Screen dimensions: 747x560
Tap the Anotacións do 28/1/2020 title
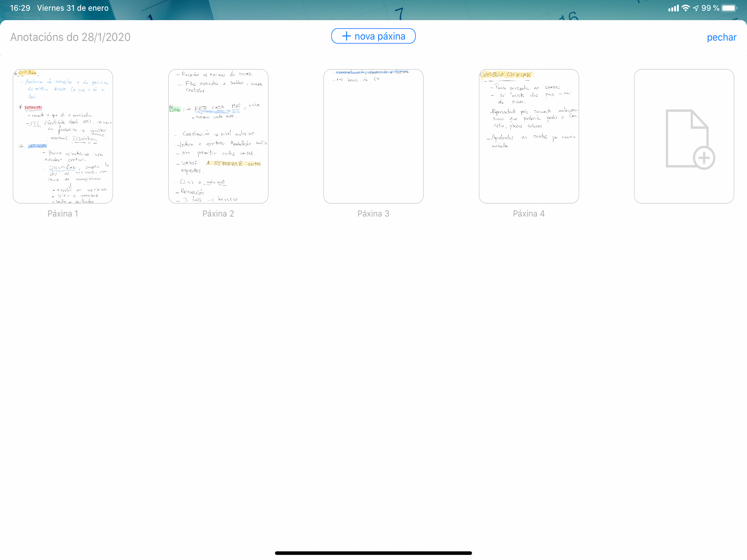point(70,37)
